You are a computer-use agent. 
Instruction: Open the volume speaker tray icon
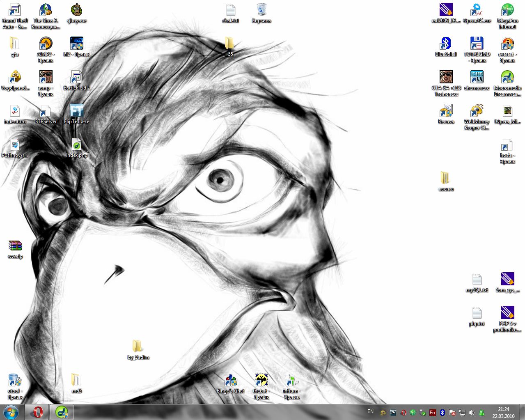(x=472, y=413)
